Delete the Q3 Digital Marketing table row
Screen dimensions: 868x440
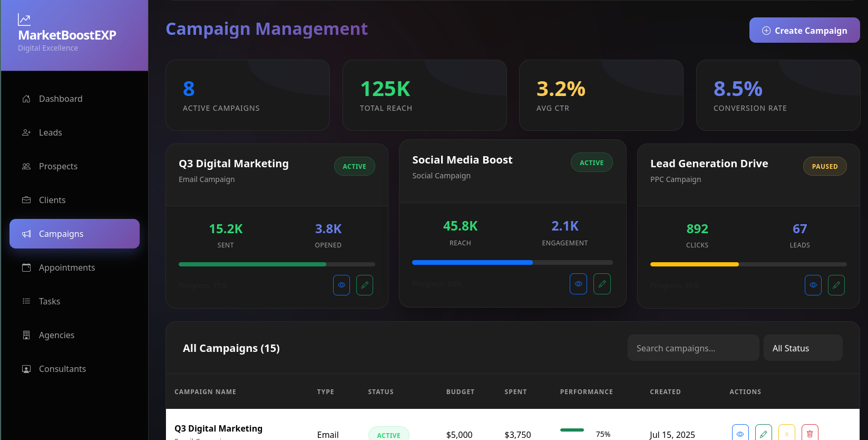(810, 433)
